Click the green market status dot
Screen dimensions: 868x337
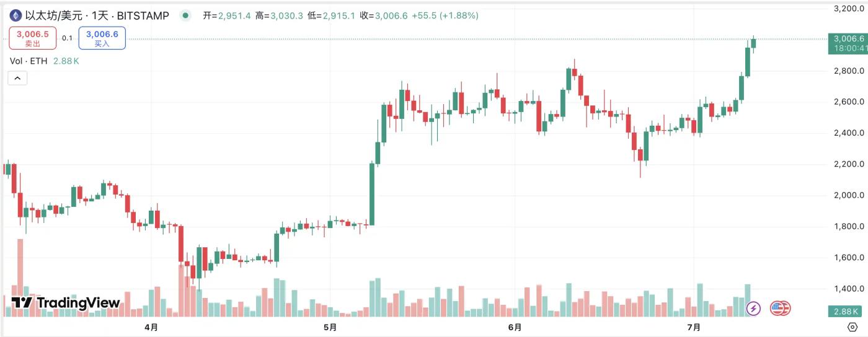coord(185,16)
